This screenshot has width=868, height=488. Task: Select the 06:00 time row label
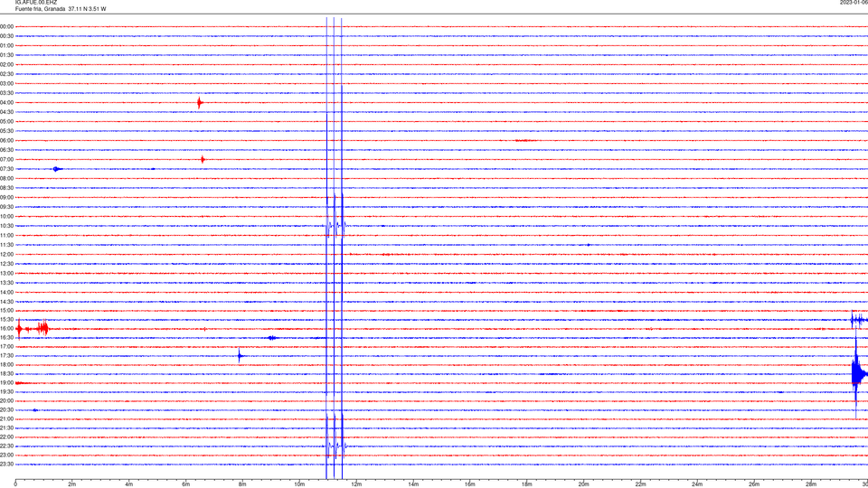6,141
